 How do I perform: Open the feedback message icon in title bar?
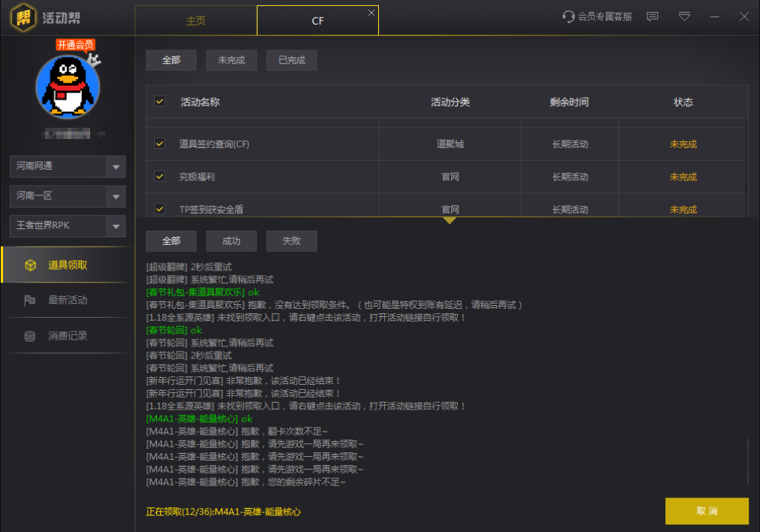pos(653,17)
